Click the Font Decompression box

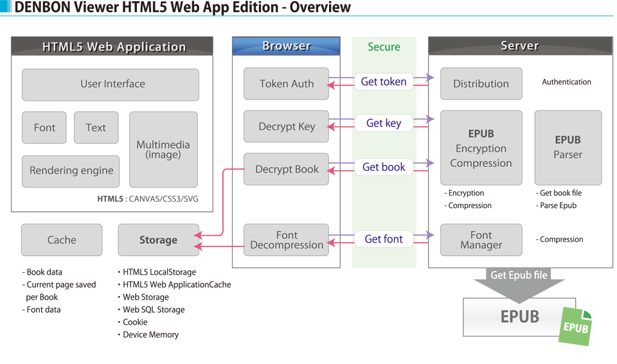[x=287, y=240]
